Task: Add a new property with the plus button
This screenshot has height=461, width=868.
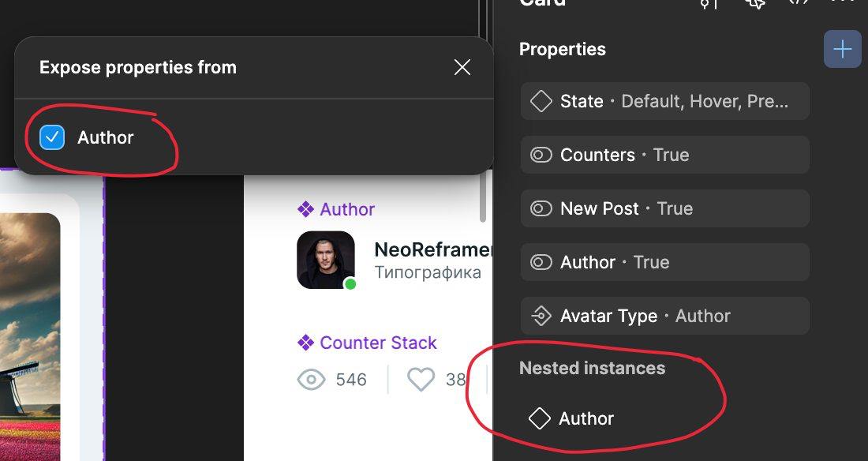Action: pyautogui.click(x=842, y=50)
